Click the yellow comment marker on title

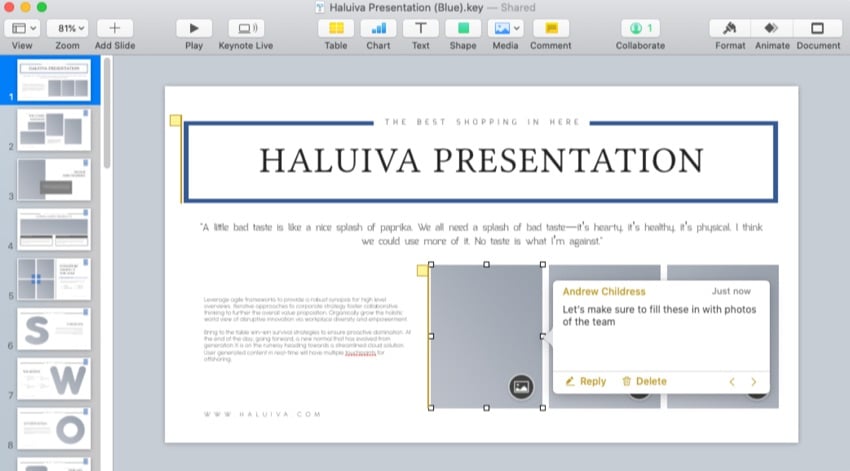click(176, 120)
